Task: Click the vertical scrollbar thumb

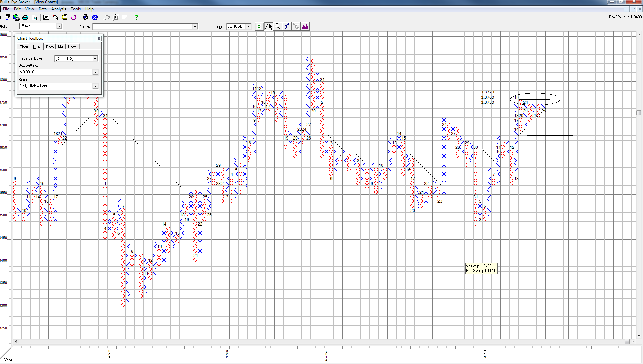Action: [639, 113]
